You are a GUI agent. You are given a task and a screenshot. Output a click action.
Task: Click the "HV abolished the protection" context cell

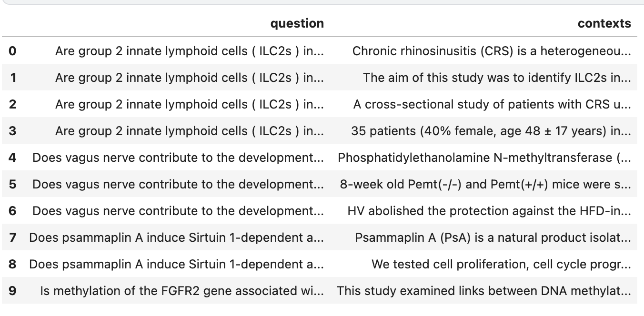[x=489, y=210]
